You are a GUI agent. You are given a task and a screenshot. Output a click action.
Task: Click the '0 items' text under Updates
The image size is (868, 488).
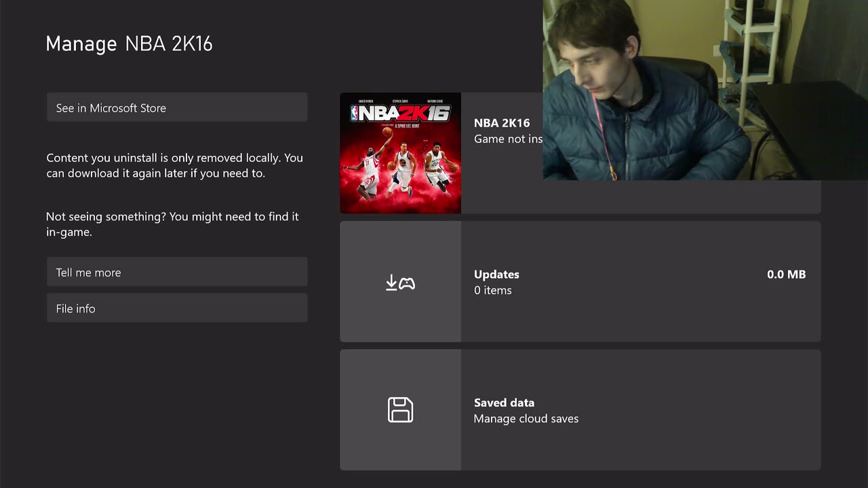click(493, 290)
